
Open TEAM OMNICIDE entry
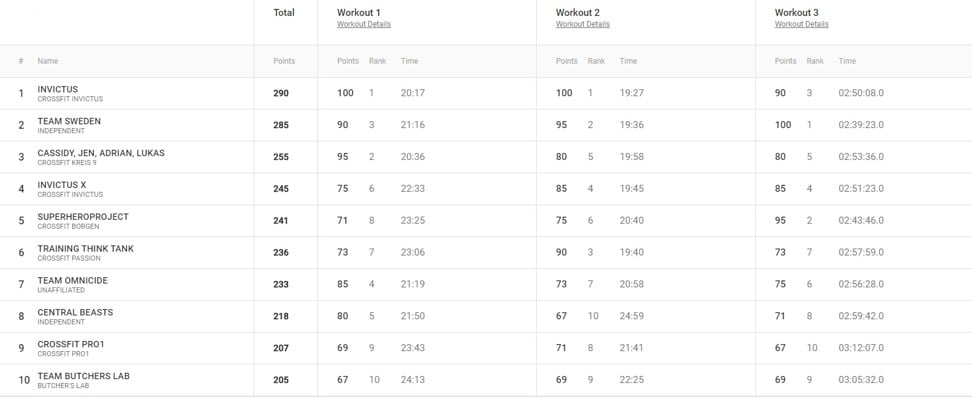pyautogui.click(x=73, y=280)
